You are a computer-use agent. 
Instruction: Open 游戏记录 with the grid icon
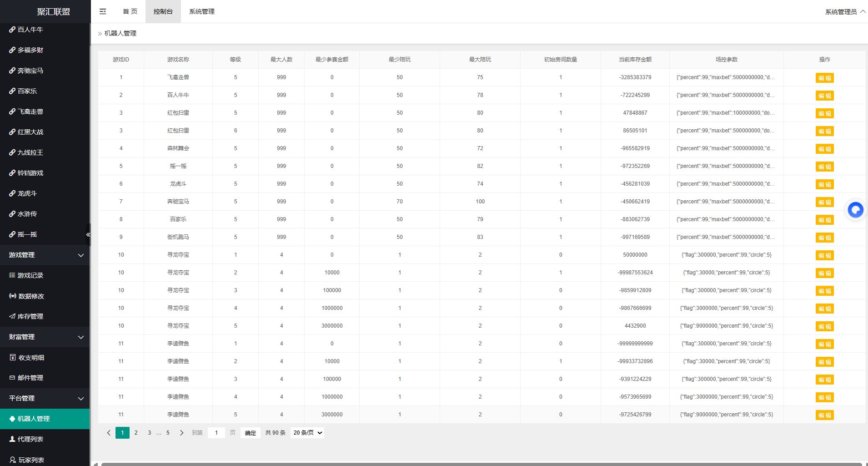point(30,275)
